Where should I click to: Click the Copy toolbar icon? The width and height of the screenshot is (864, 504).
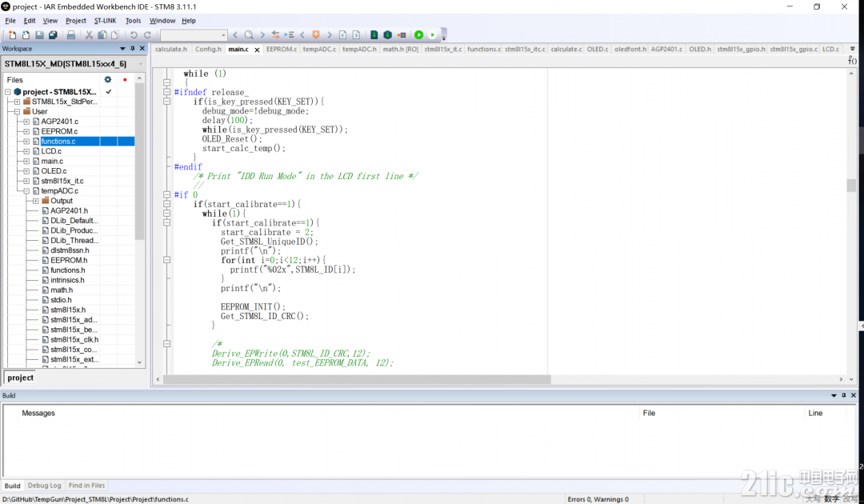(102, 34)
